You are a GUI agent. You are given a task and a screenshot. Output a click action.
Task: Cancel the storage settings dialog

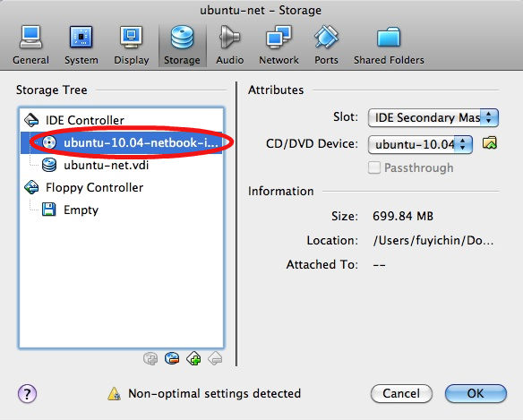click(401, 394)
